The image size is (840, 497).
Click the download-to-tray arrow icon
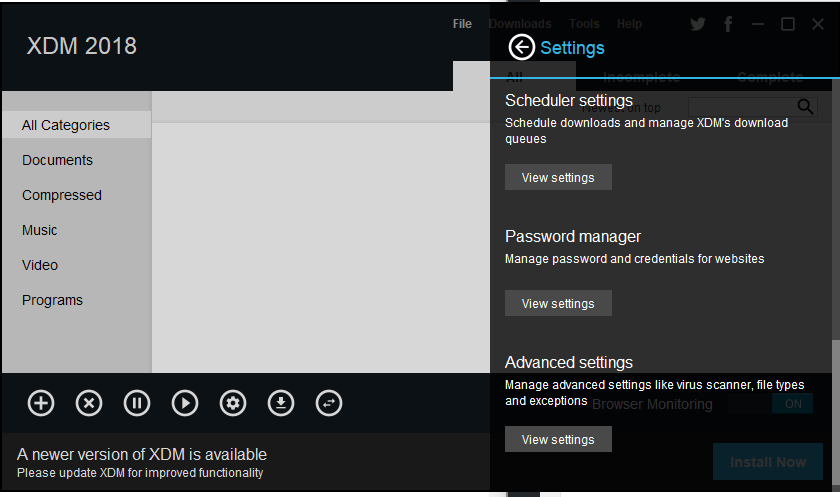click(281, 403)
